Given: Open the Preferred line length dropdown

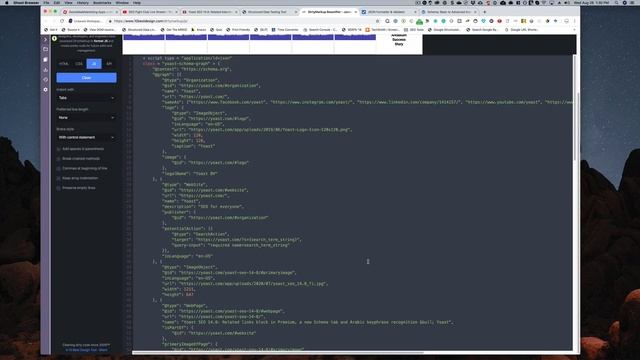Looking at the screenshot, I should click(87, 118).
